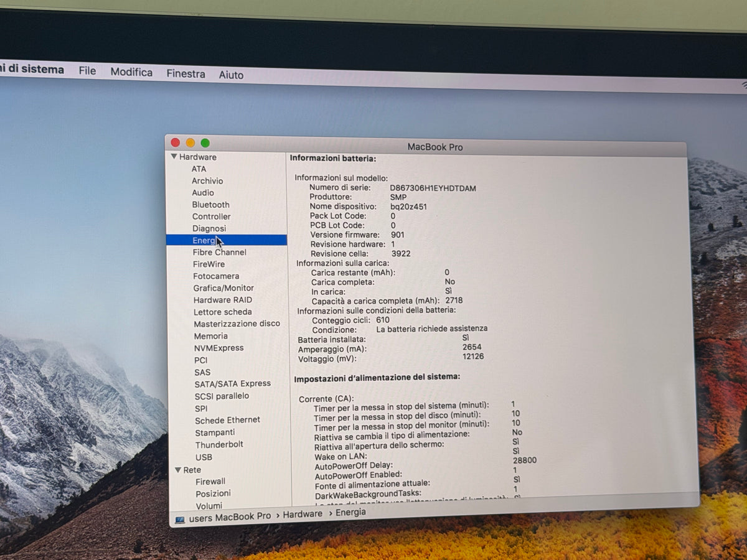Select Volumi under Rete
The height and width of the screenshot is (560, 747).
pos(209,505)
